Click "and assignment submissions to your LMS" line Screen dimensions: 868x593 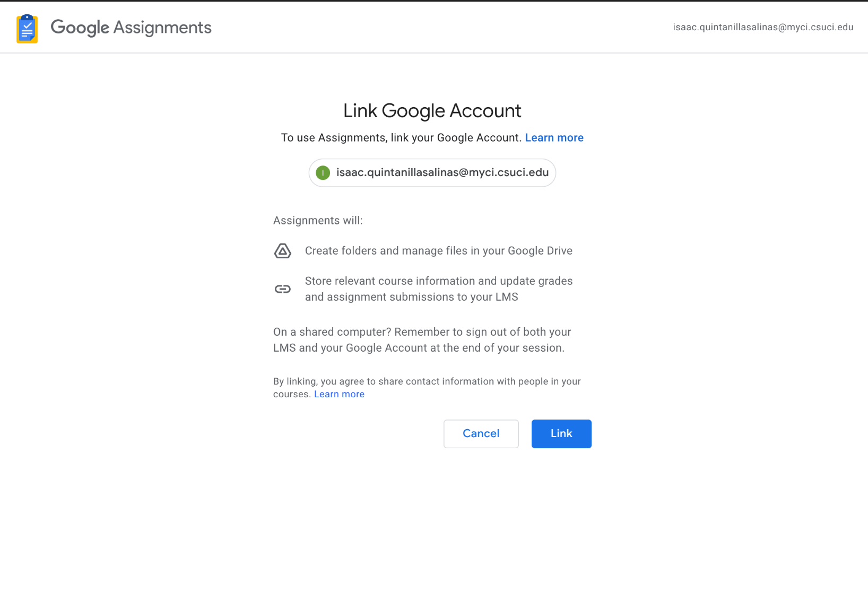(x=411, y=297)
